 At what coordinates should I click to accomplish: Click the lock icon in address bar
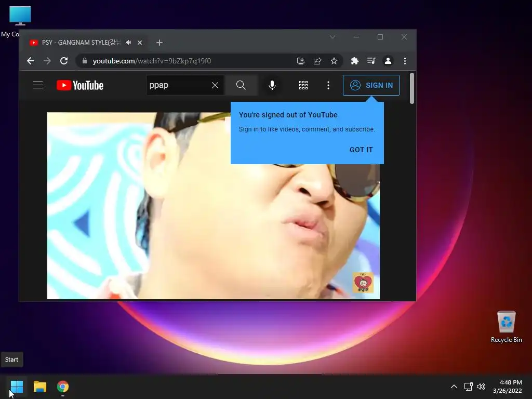click(x=85, y=61)
